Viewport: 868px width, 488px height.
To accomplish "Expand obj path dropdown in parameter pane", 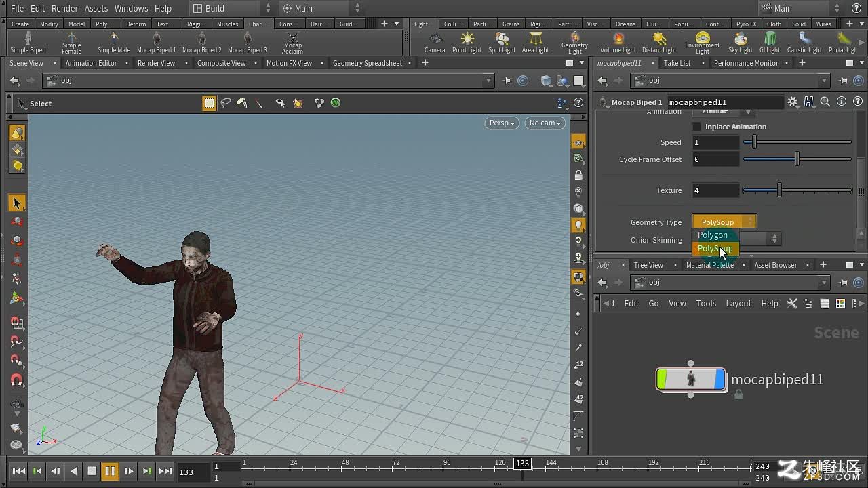I will tap(824, 81).
